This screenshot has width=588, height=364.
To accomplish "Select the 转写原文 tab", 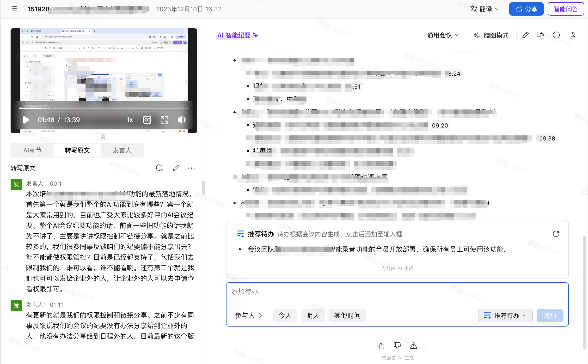I will click(77, 150).
